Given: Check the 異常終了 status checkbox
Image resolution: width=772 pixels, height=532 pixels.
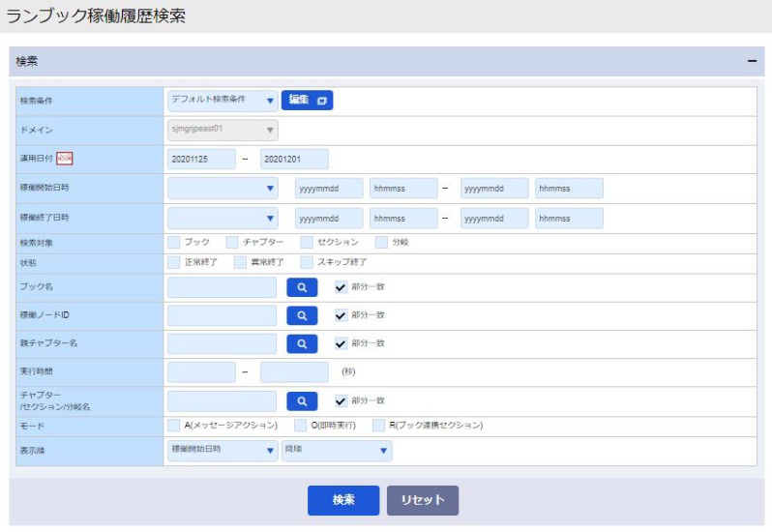Looking at the screenshot, I should [240, 262].
